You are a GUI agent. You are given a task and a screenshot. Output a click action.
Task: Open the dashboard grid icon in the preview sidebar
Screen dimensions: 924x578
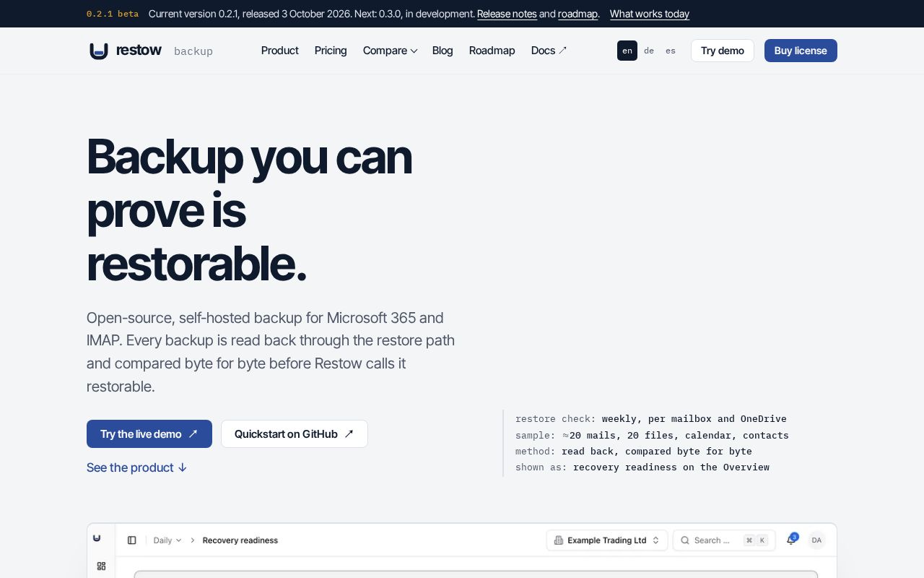coord(101,566)
